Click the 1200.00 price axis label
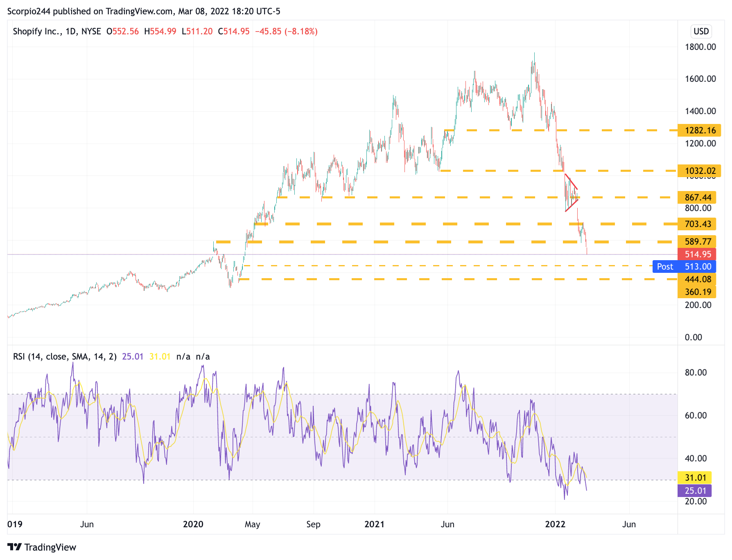The width and height of the screenshot is (732, 560). point(700,144)
